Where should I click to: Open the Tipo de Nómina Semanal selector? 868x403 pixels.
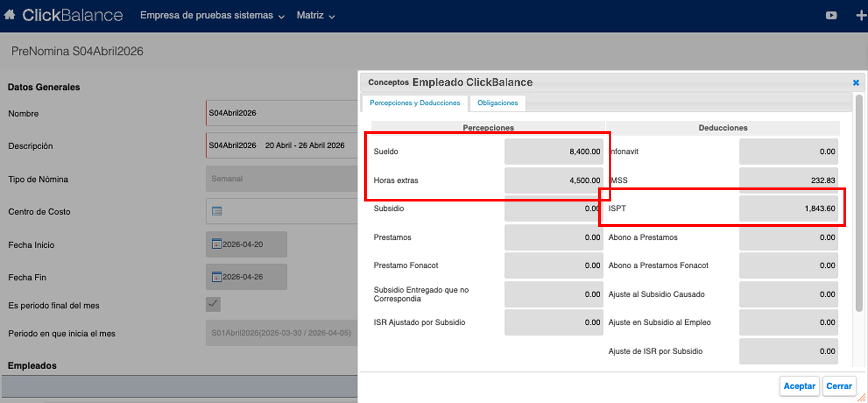tap(281, 179)
